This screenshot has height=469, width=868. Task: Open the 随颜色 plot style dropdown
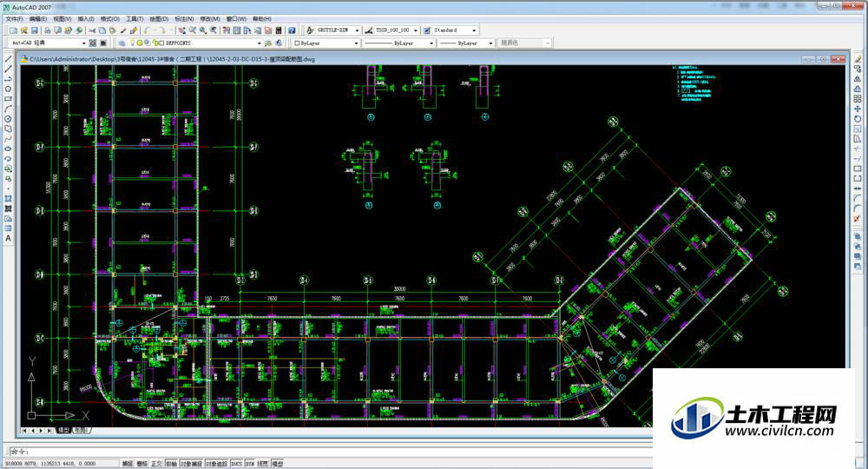pyautogui.click(x=548, y=43)
